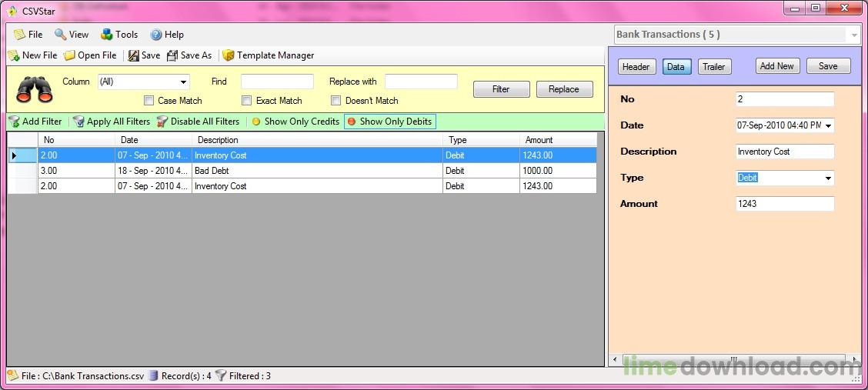
Task: Open the Type dropdown showing Debit
Action: (828, 178)
